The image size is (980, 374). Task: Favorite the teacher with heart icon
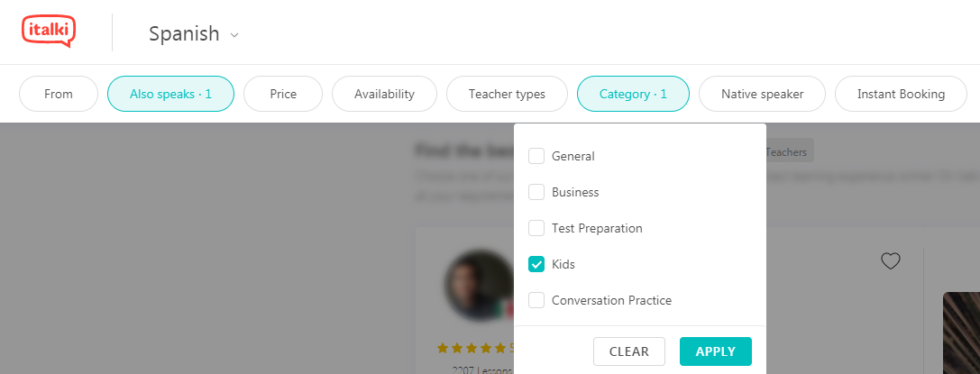(x=891, y=261)
